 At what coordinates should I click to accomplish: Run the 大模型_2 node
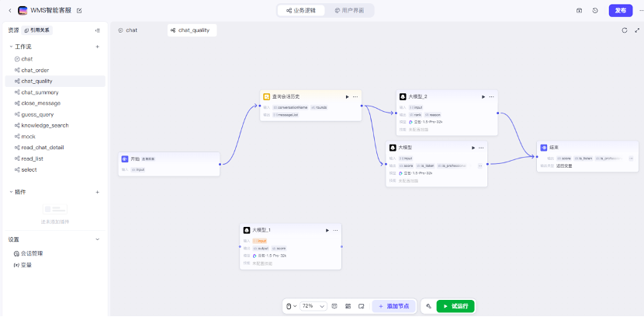[x=483, y=96]
